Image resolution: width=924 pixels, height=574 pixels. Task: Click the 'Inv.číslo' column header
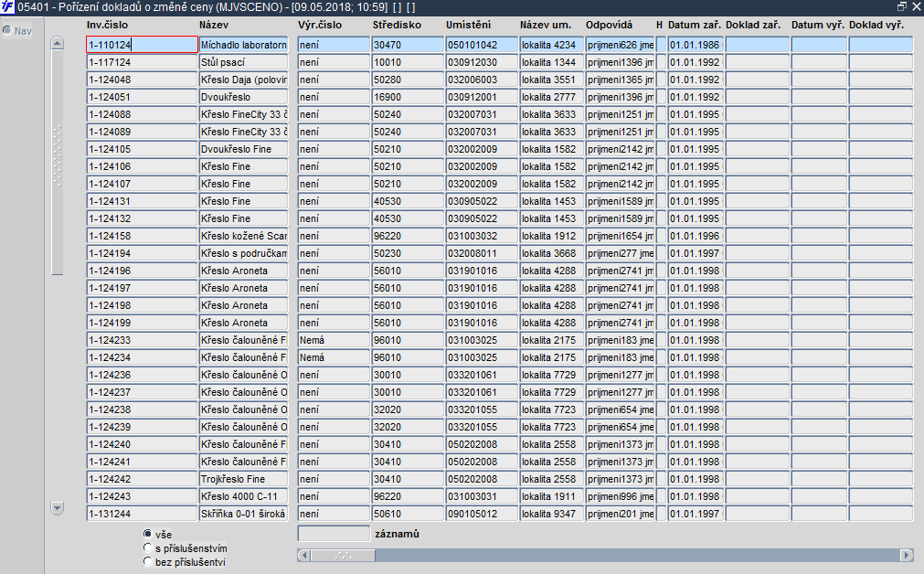(107, 25)
